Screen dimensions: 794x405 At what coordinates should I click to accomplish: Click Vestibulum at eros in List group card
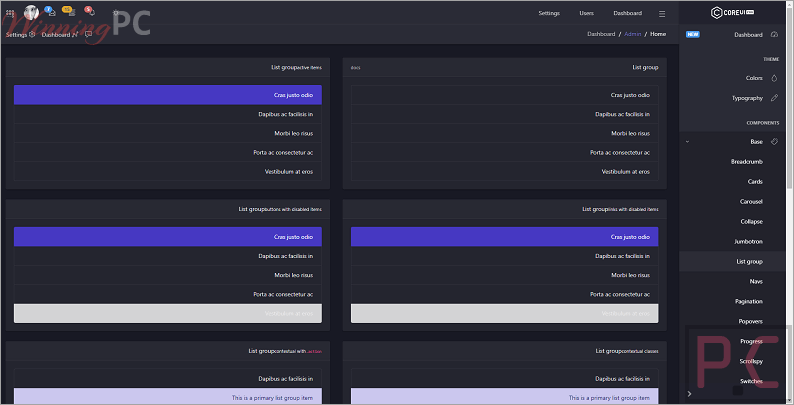click(x=504, y=172)
